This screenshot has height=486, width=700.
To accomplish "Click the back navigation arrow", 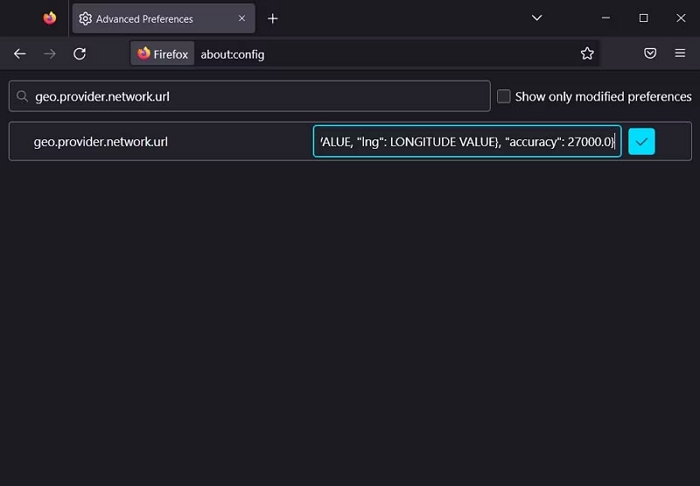I will pyautogui.click(x=20, y=54).
